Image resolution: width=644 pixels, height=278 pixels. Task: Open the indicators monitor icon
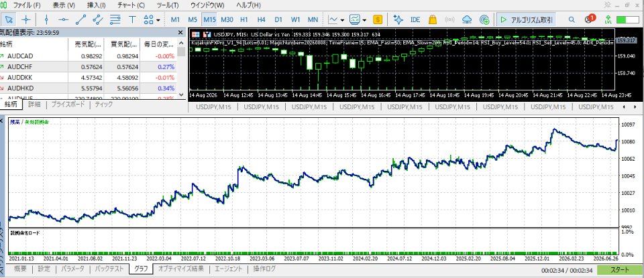355,19
